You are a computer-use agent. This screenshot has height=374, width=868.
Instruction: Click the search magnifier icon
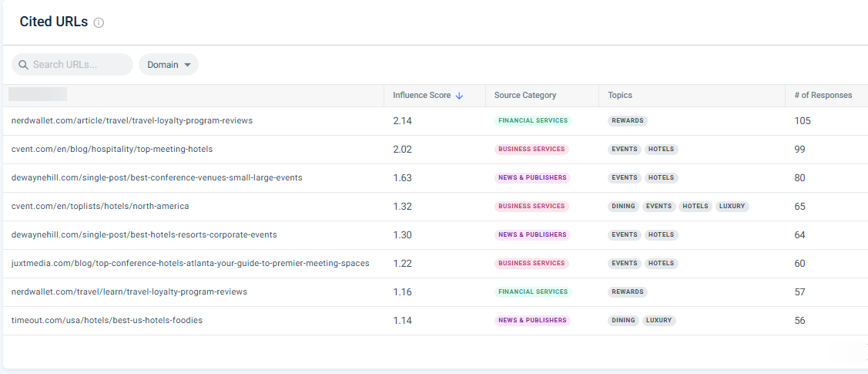click(23, 65)
